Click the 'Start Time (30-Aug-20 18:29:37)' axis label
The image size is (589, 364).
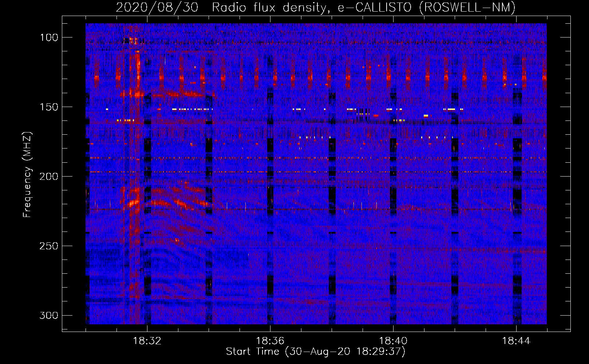coord(316,352)
